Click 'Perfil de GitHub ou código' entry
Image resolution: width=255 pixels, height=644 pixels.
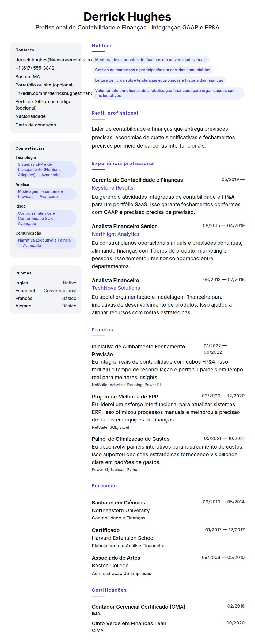click(x=43, y=105)
